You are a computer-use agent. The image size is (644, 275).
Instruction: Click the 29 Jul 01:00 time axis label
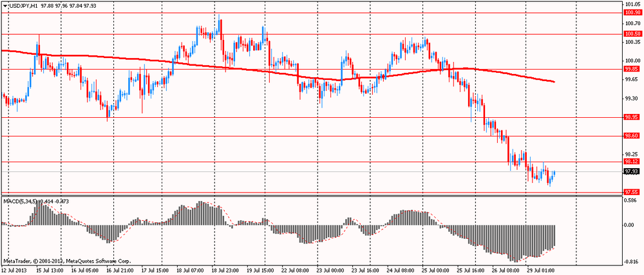[x=542, y=271]
